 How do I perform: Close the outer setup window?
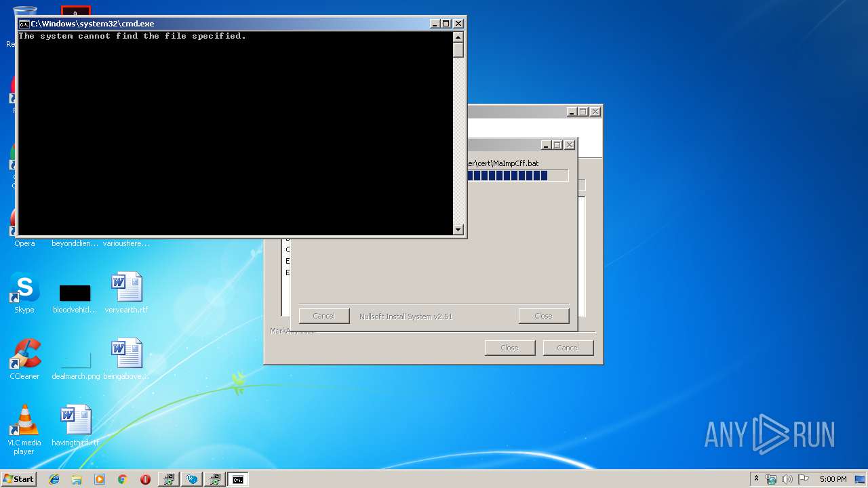pyautogui.click(x=595, y=112)
